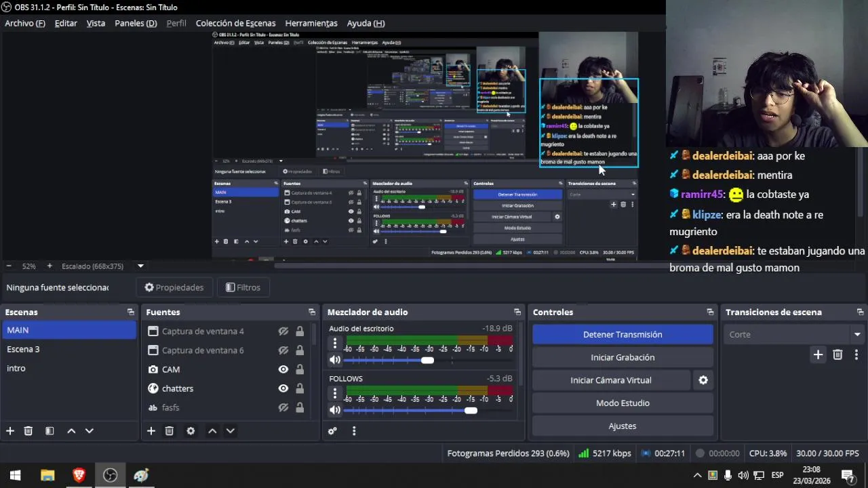Undock the Fuentes panel
This screenshot has width=868, height=488.
[312, 312]
